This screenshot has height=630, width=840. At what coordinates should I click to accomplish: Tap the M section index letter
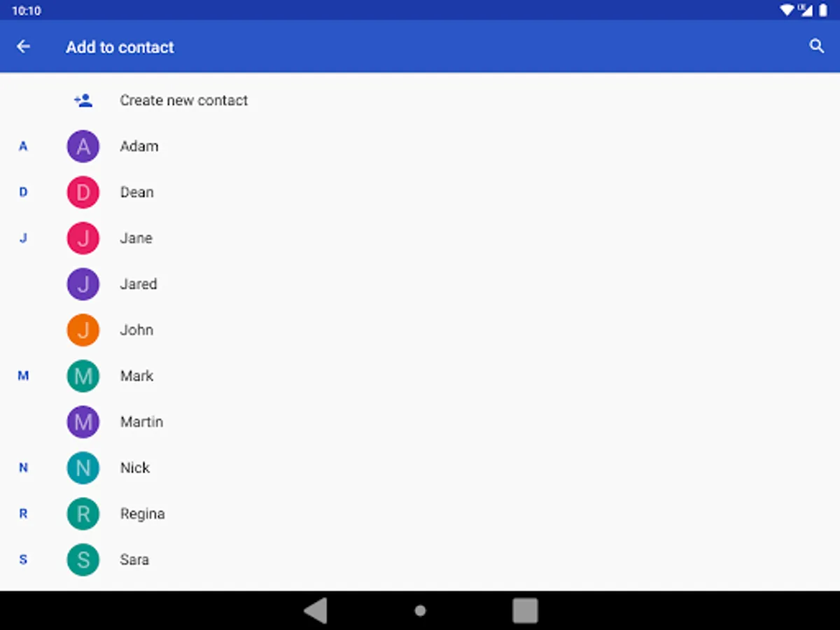(x=23, y=377)
